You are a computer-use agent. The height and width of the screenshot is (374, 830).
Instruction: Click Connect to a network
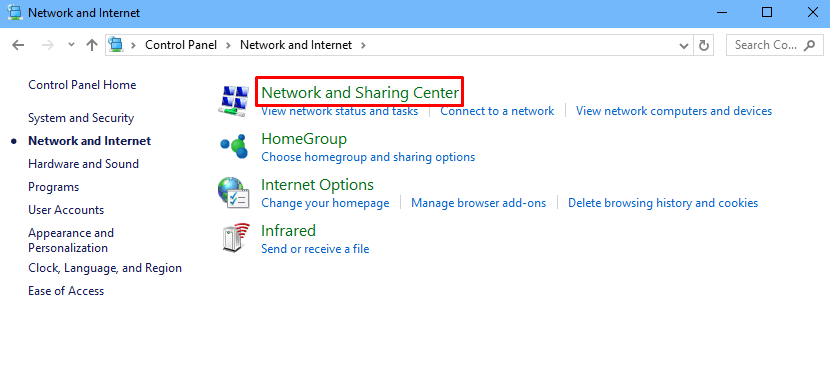click(x=497, y=111)
